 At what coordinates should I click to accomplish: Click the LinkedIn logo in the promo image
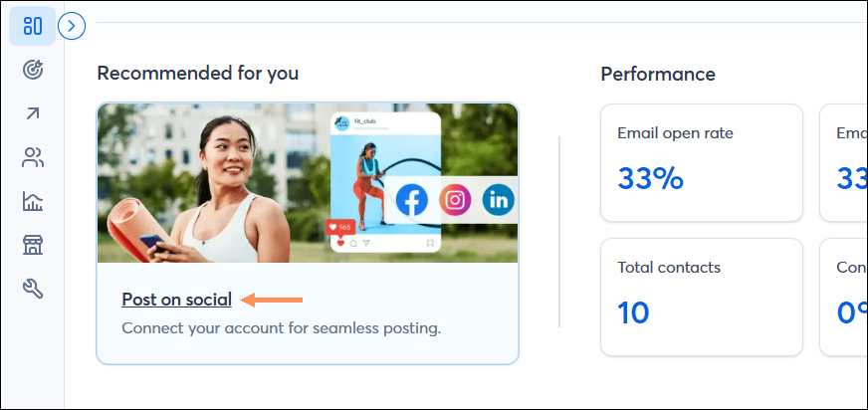(499, 200)
